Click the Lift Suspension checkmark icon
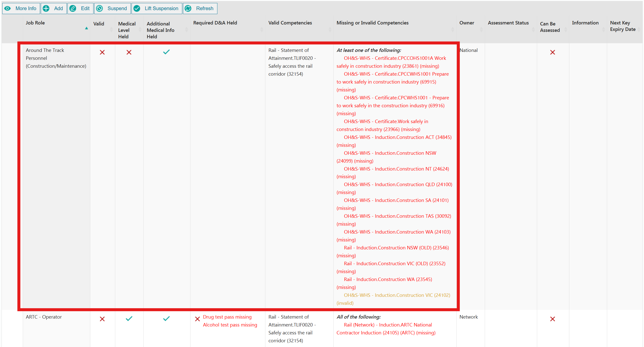This screenshot has width=644, height=347. pos(137,8)
